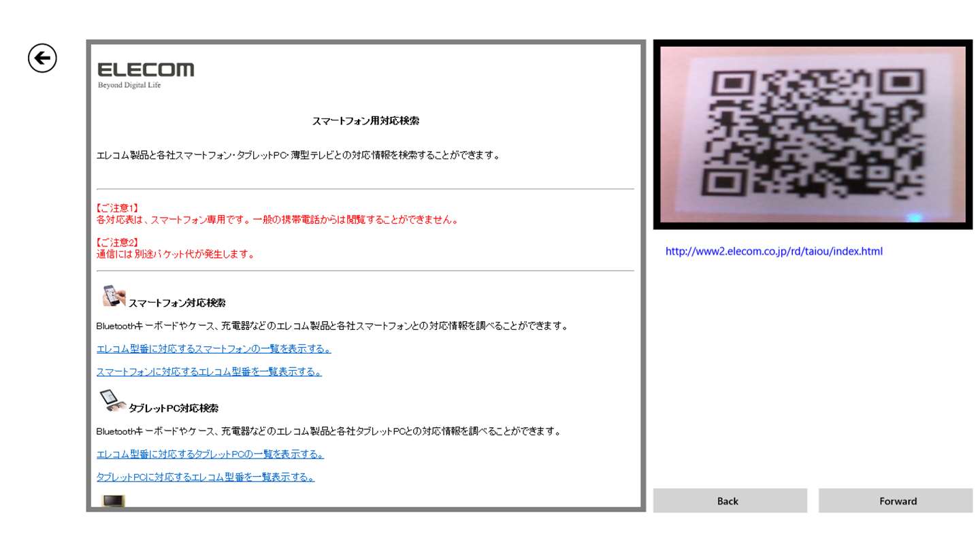
Task: Click the intro sentence starting with エレコム製品と各社スマートフォン
Action: click(299, 156)
